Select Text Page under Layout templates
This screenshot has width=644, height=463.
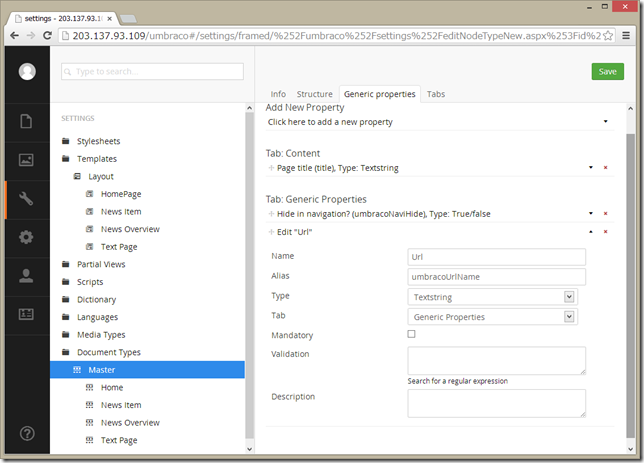click(119, 246)
